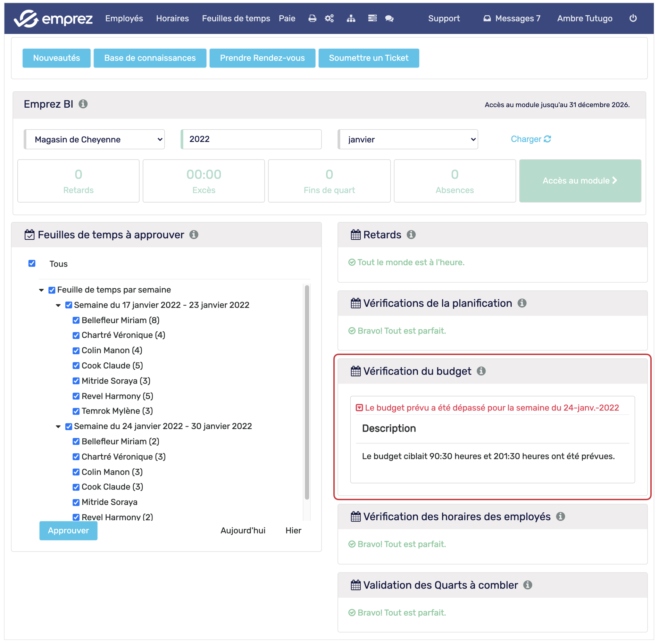
Task: Click the power logout icon
Action: click(633, 18)
